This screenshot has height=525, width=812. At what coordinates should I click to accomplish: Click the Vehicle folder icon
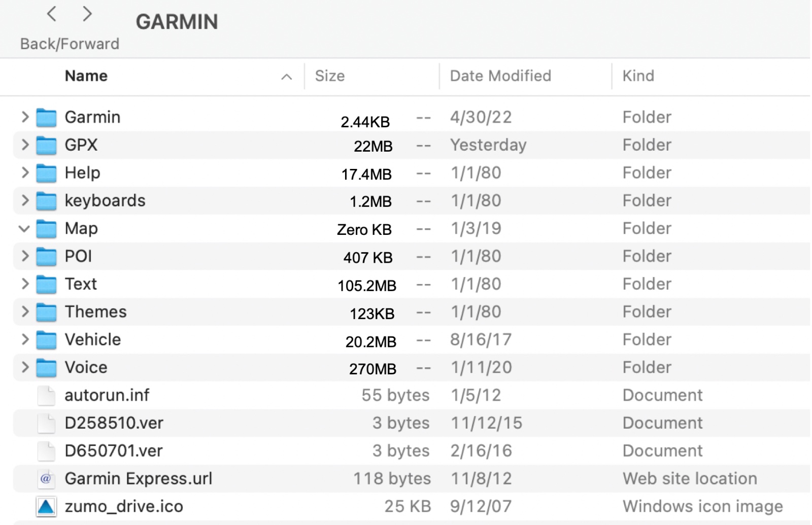pyautogui.click(x=46, y=340)
